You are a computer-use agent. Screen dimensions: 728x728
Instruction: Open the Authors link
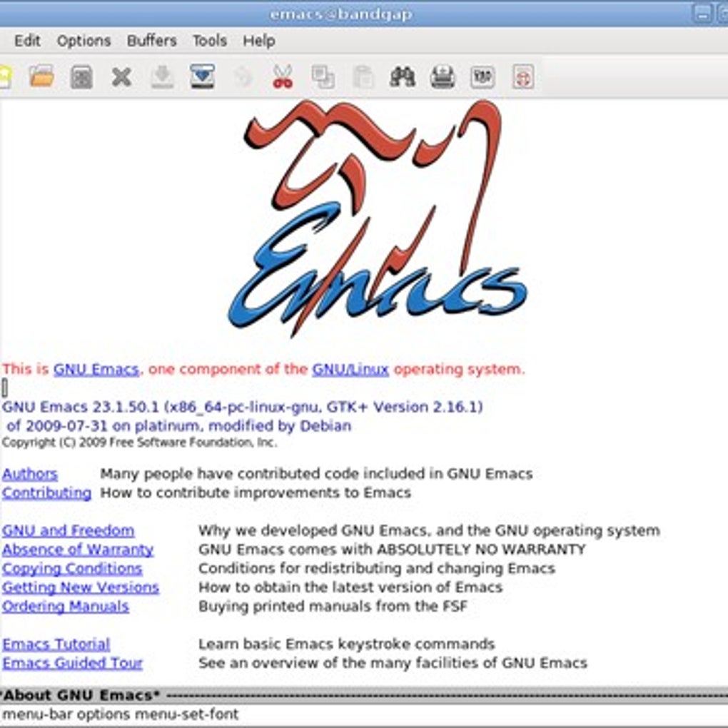pos(30,474)
